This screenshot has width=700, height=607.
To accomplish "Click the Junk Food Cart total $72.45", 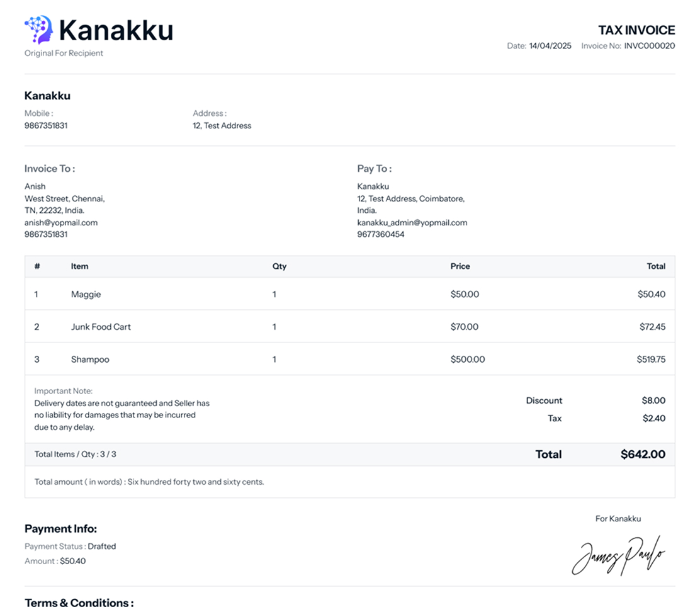I will (652, 327).
